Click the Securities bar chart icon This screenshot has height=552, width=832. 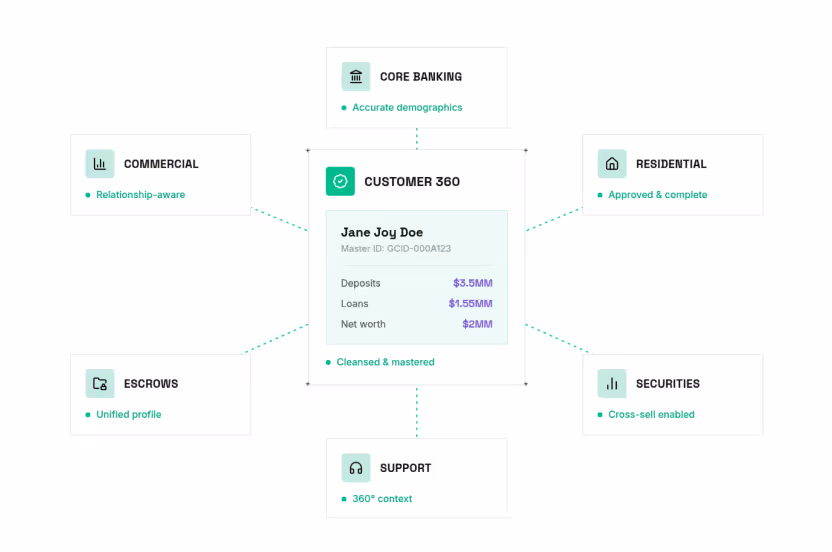coord(612,383)
